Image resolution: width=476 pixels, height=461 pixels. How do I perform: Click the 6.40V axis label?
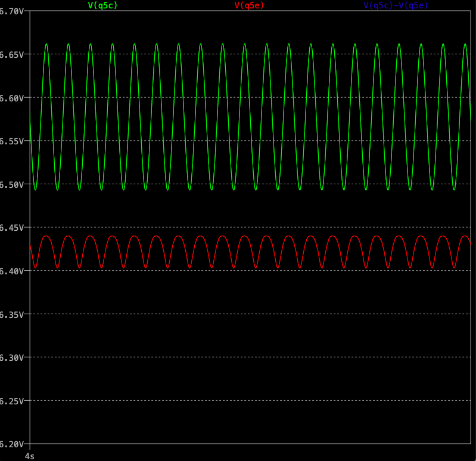click(x=11, y=271)
